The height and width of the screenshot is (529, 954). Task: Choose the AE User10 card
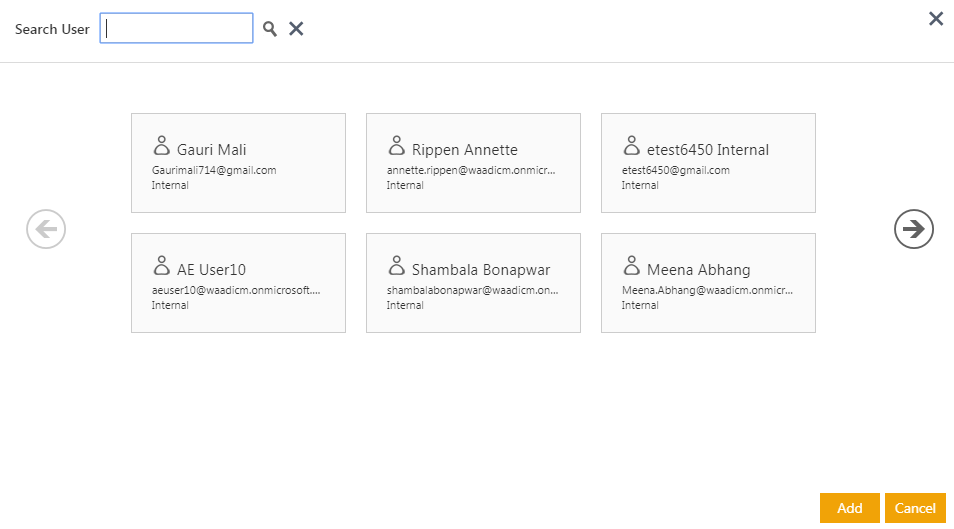tap(238, 283)
